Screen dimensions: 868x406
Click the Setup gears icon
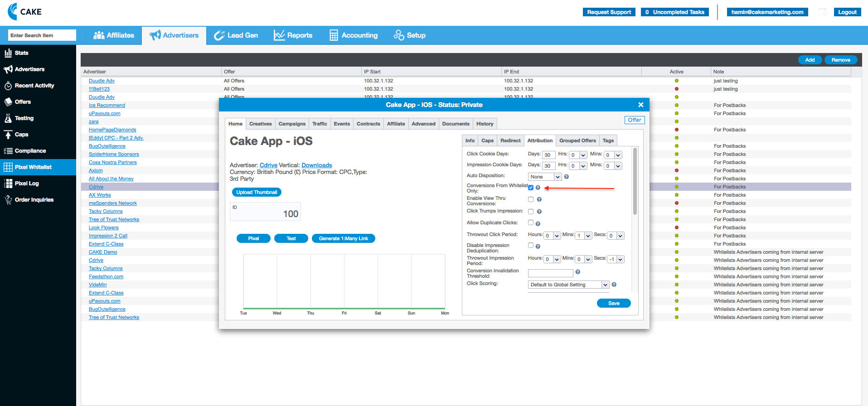[399, 35]
